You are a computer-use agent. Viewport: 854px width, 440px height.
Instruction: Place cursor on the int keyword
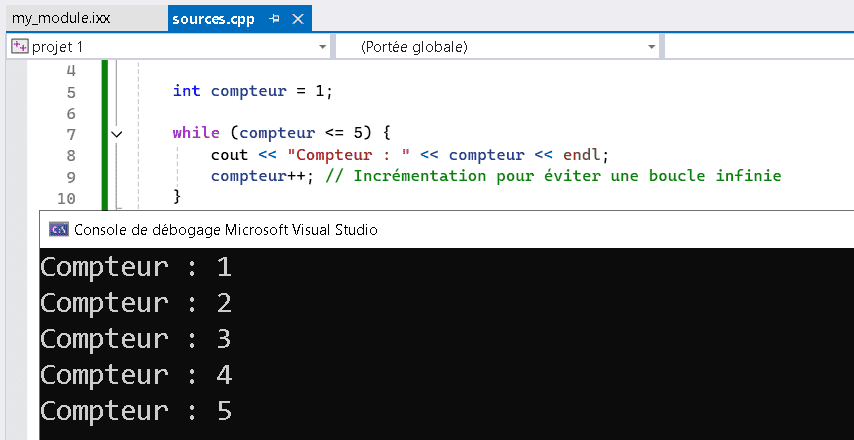point(186,90)
